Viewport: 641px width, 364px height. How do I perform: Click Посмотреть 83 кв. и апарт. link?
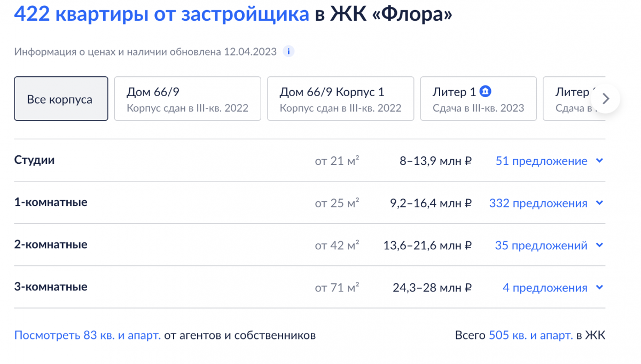point(88,336)
